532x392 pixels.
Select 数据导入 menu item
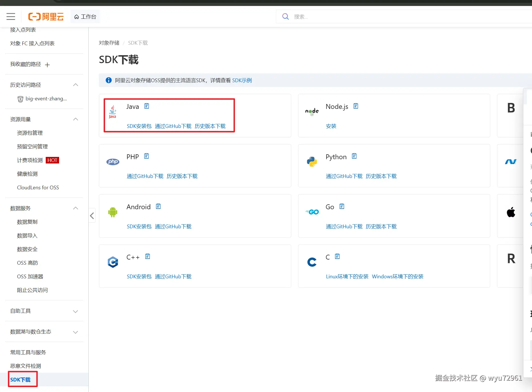pos(27,236)
